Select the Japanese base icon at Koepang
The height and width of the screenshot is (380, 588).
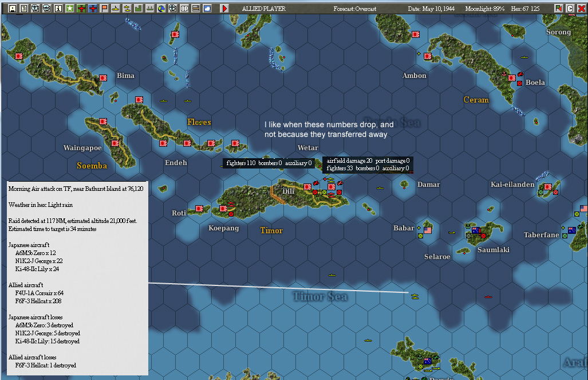point(223,209)
